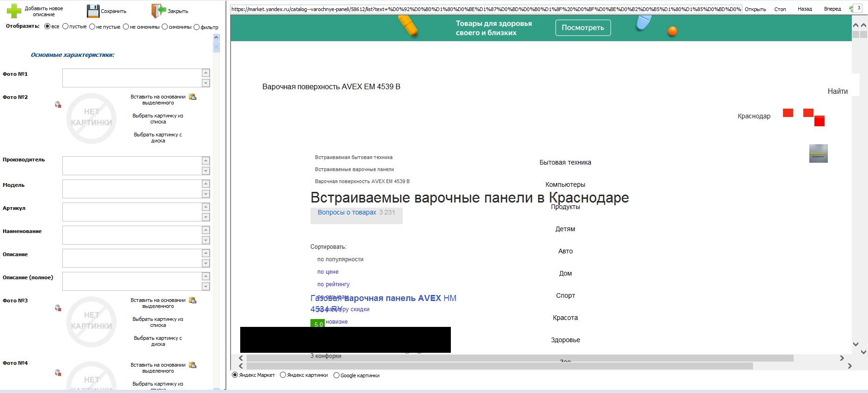Click the green plus add description icon
868x393 pixels.
[14, 11]
